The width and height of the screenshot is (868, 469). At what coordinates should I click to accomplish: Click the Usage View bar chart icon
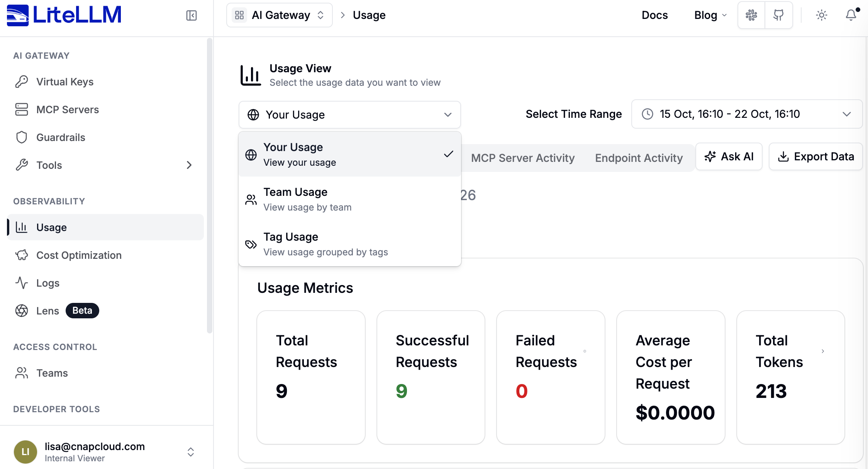tap(251, 75)
